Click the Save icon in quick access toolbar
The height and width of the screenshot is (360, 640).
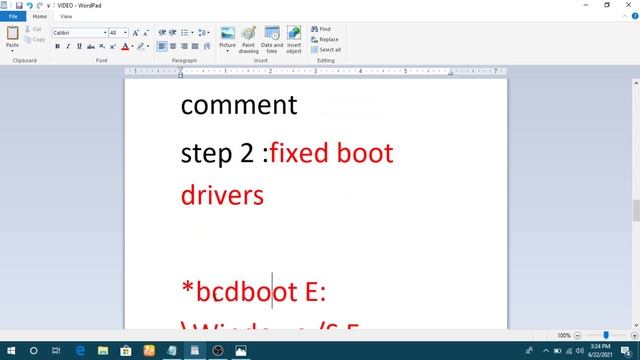pos(19,6)
